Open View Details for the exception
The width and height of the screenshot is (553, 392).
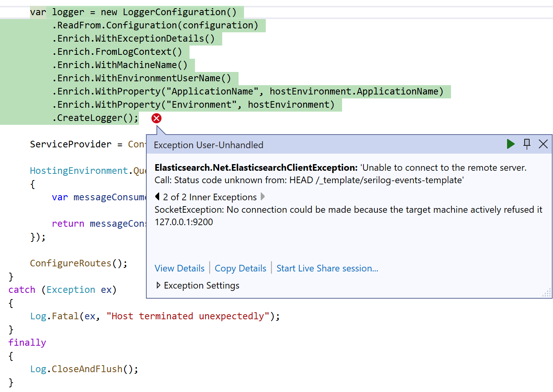point(179,268)
